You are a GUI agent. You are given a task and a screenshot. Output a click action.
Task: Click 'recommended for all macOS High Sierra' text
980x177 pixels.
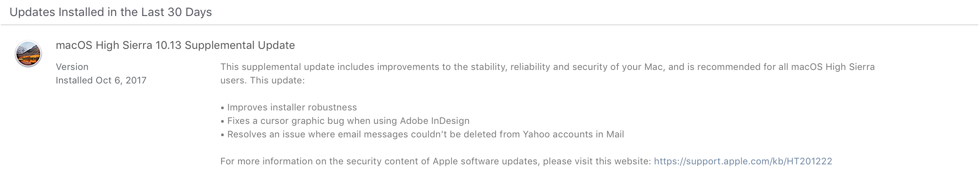coord(786,67)
